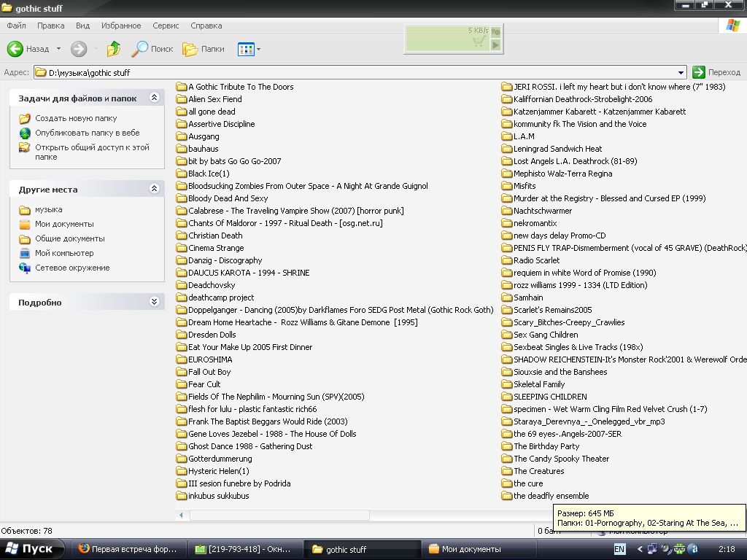
Task: Select the Radio Scarlet folder icon
Action: [x=506, y=260]
